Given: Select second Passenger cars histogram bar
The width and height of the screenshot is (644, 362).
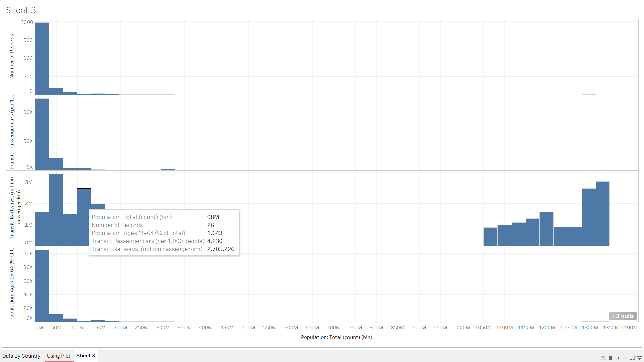Looking at the screenshot, I should pos(56,164).
